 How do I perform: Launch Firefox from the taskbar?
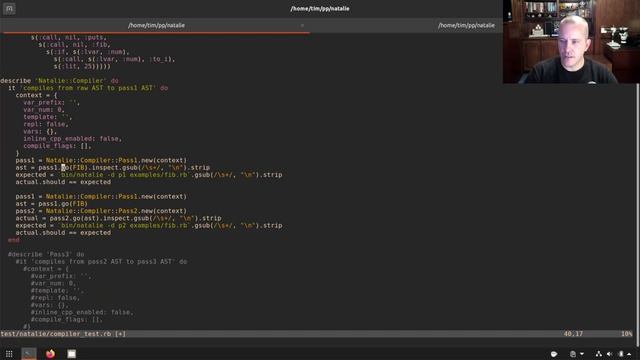pos(50,354)
